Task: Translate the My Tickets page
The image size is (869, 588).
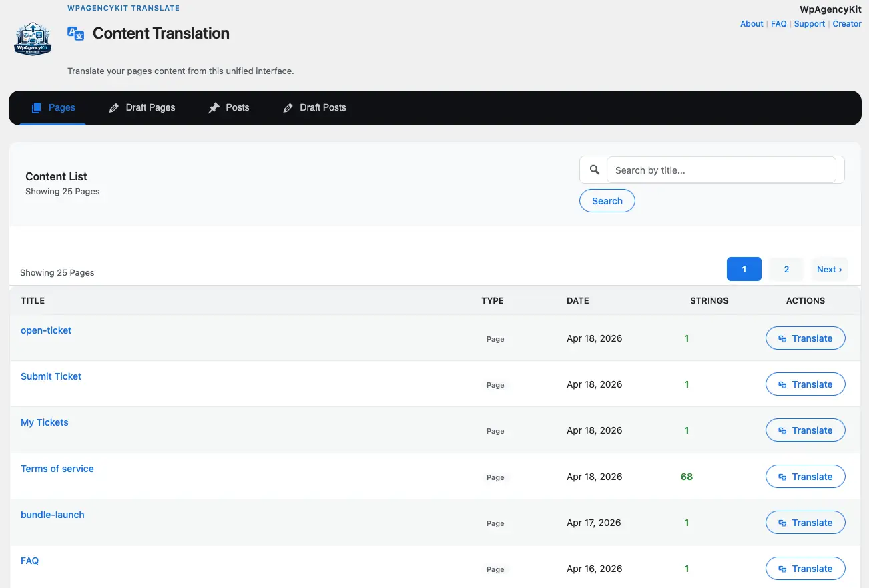Action: click(x=805, y=430)
